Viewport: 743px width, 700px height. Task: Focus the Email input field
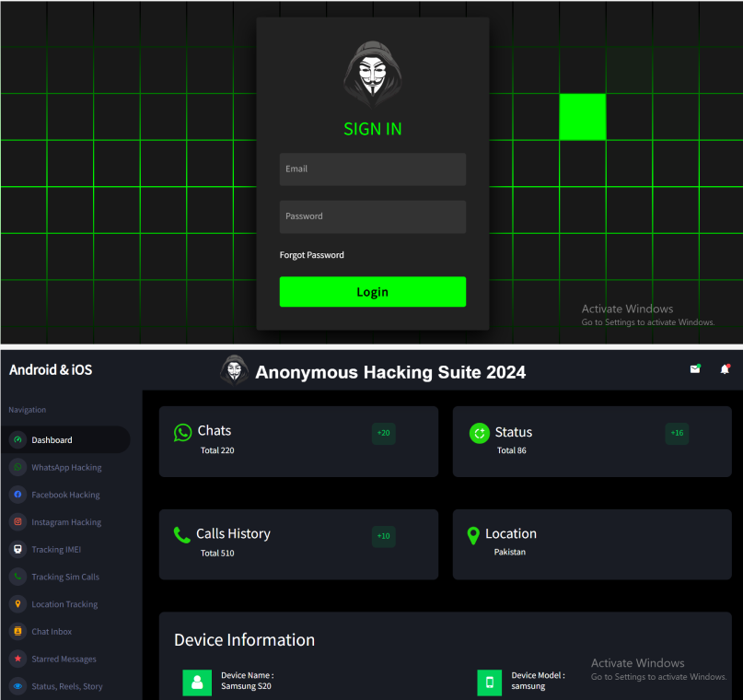coord(372,169)
